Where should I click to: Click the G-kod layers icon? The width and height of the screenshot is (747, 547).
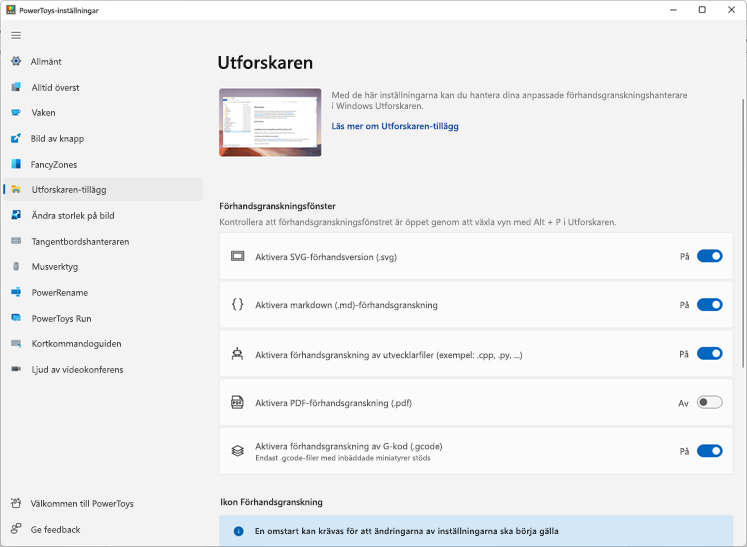tap(237, 451)
